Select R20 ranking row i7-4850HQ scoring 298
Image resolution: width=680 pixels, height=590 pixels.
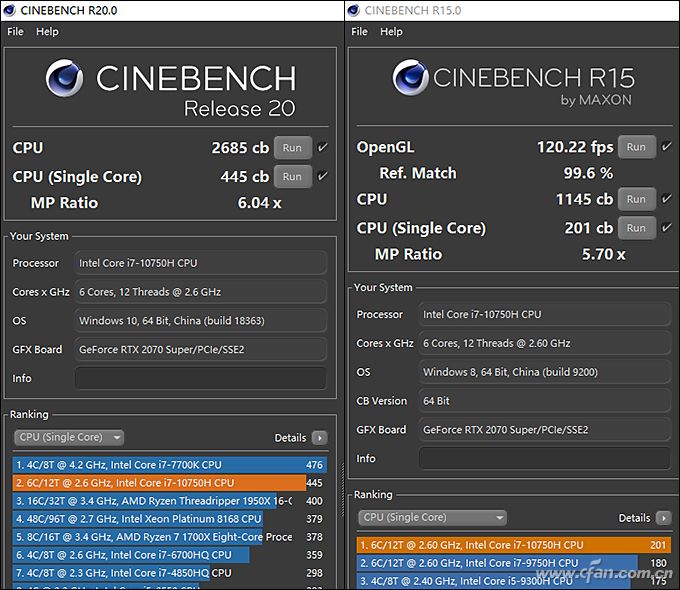coord(170,573)
